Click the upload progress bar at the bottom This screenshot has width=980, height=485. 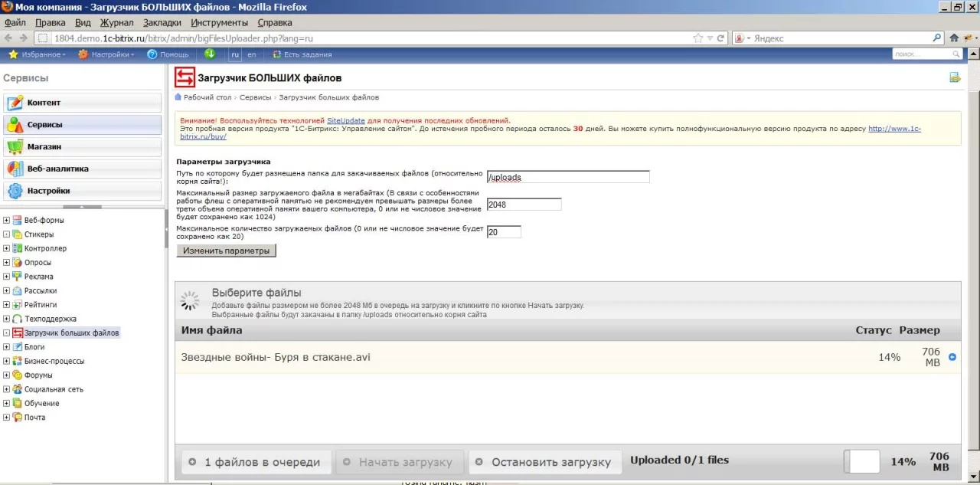coord(862,461)
